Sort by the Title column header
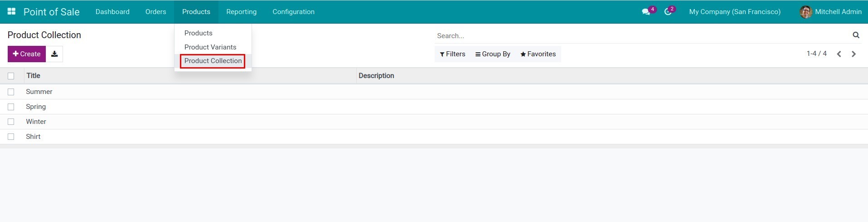The image size is (868, 222). pyautogui.click(x=34, y=76)
